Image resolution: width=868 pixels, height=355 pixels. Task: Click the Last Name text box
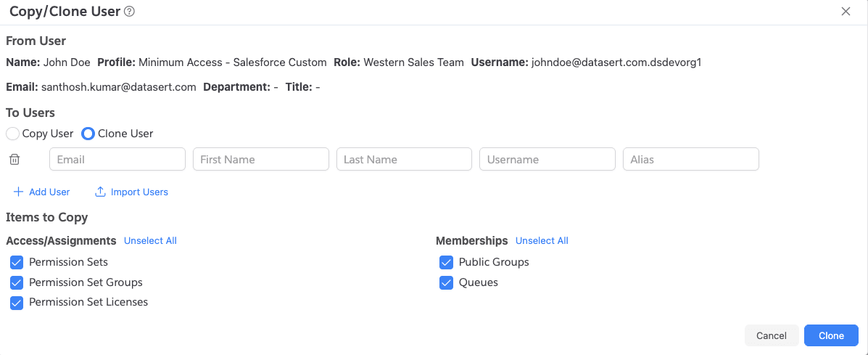click(x=404, y=159)
